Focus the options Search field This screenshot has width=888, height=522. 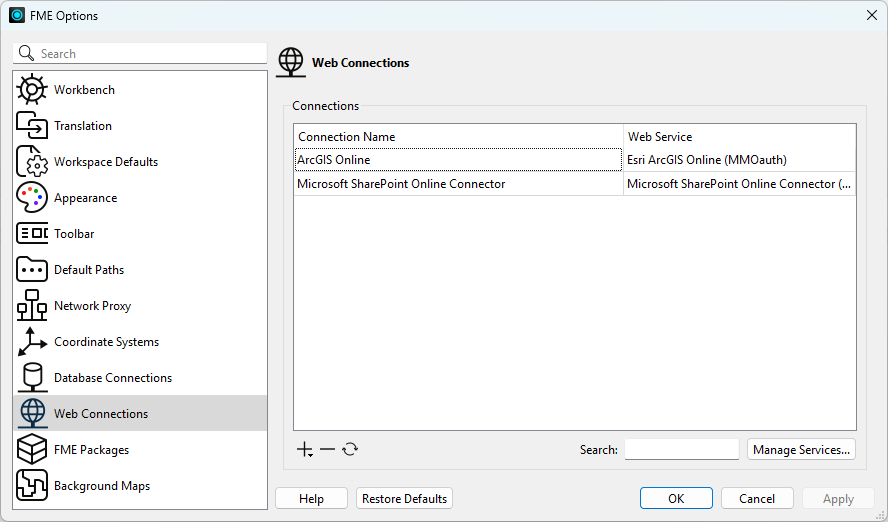point(140,53)
